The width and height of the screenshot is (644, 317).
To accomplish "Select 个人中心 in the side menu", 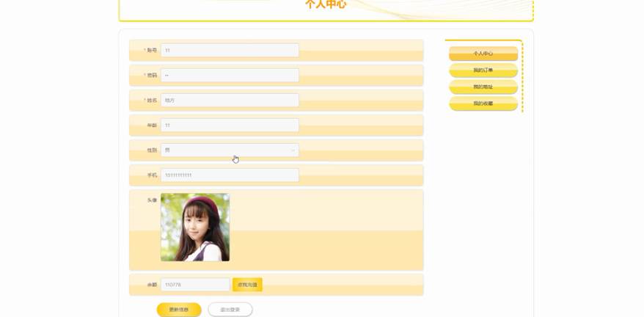I will point(483,54).
